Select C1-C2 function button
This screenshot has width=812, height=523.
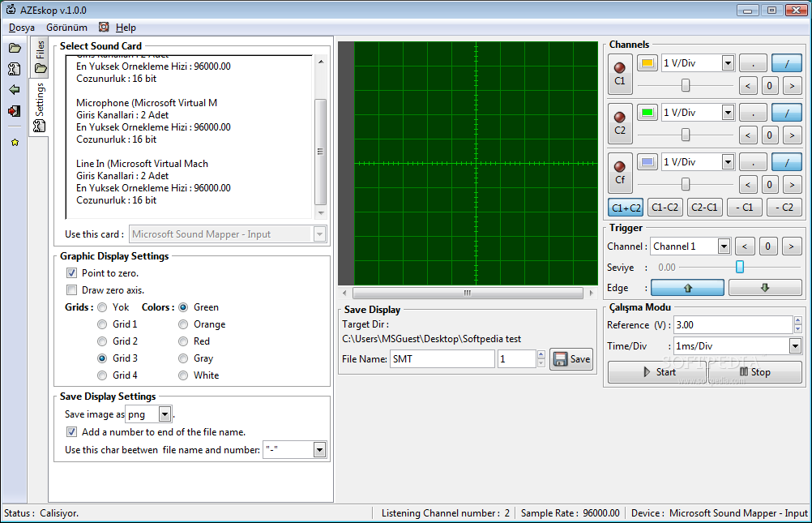(665, 208)
